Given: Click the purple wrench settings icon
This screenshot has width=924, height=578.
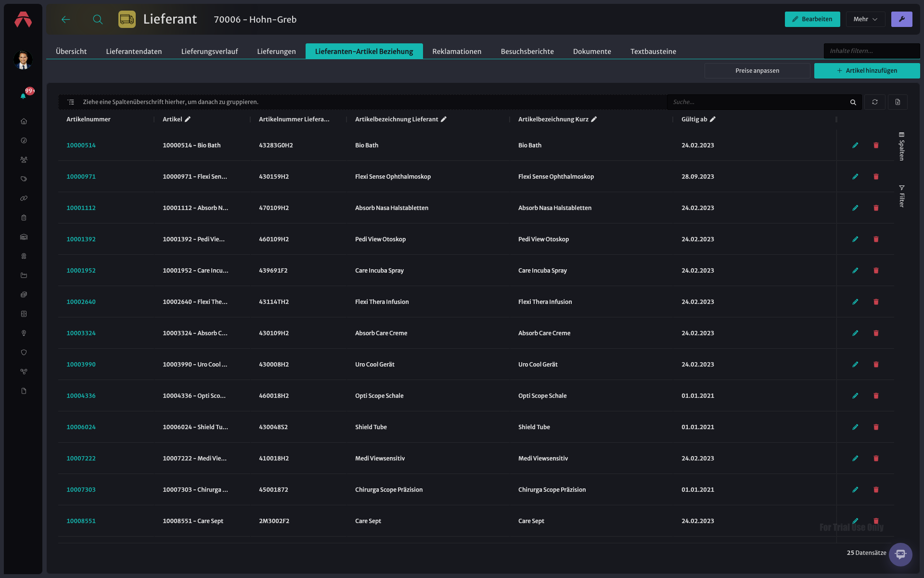Looking at the screenshot, I should (x=901, y=19).
